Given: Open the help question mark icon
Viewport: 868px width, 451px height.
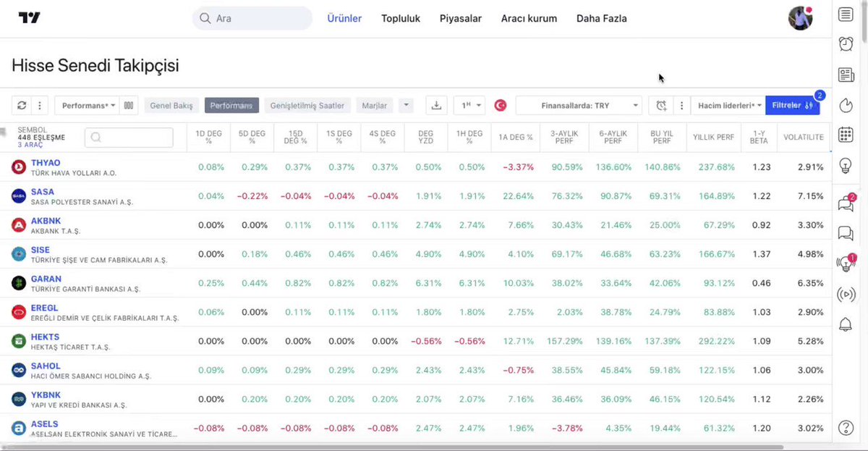Looking at the screenshot, I should [846, 428].
